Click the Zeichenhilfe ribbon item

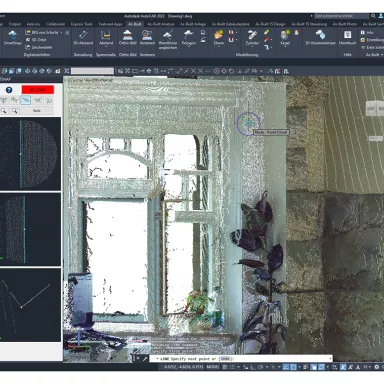tap(38, 47)
